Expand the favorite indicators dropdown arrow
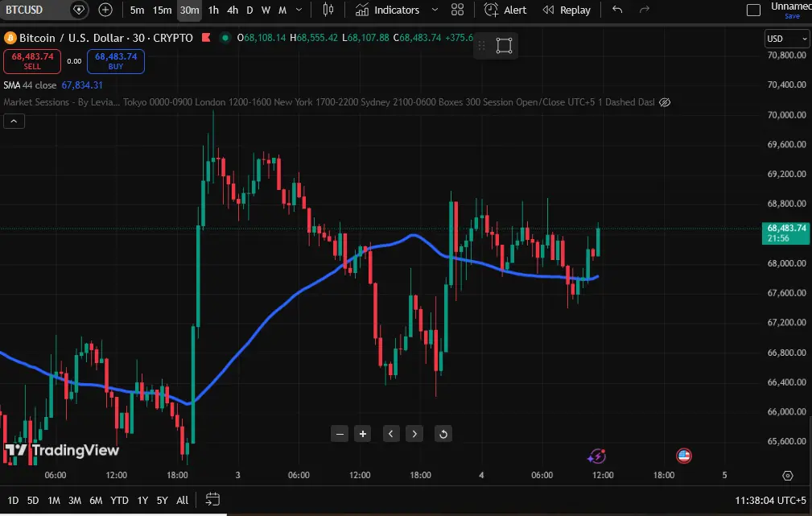 click(x=435, y=10)
